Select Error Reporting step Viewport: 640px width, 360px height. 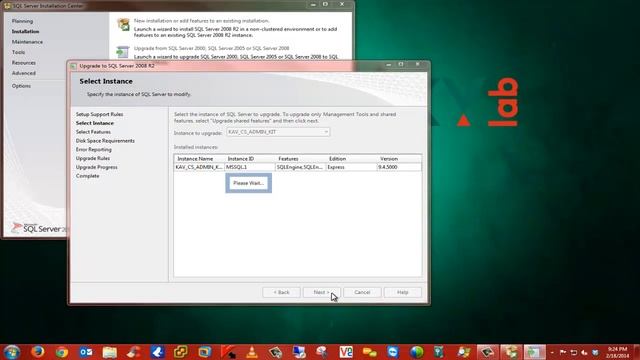(x=93, y=149)
